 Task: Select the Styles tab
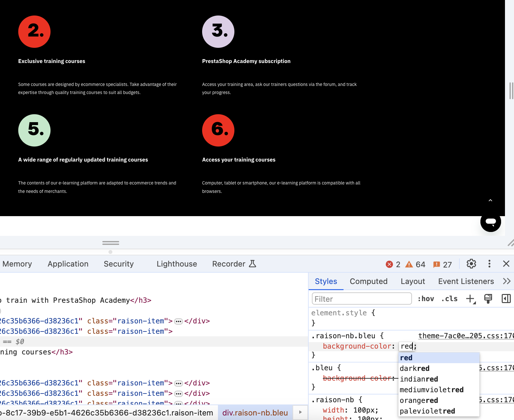[x=326, y=281]
